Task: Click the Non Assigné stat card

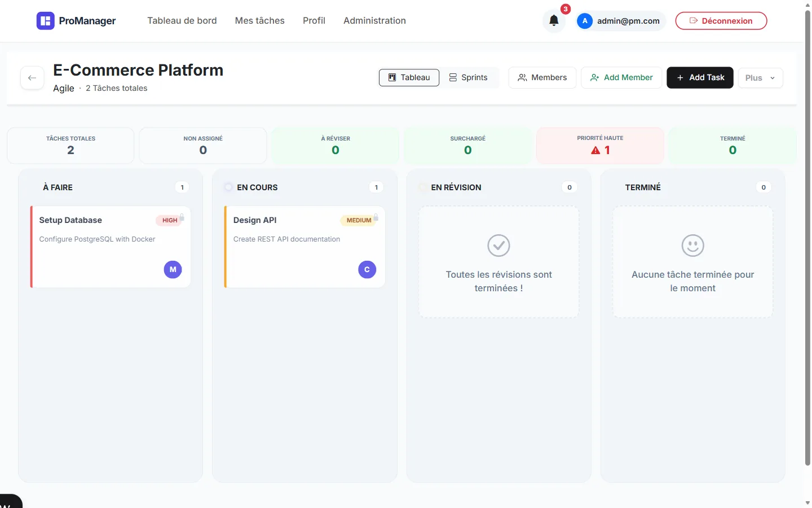Action: 203,146
